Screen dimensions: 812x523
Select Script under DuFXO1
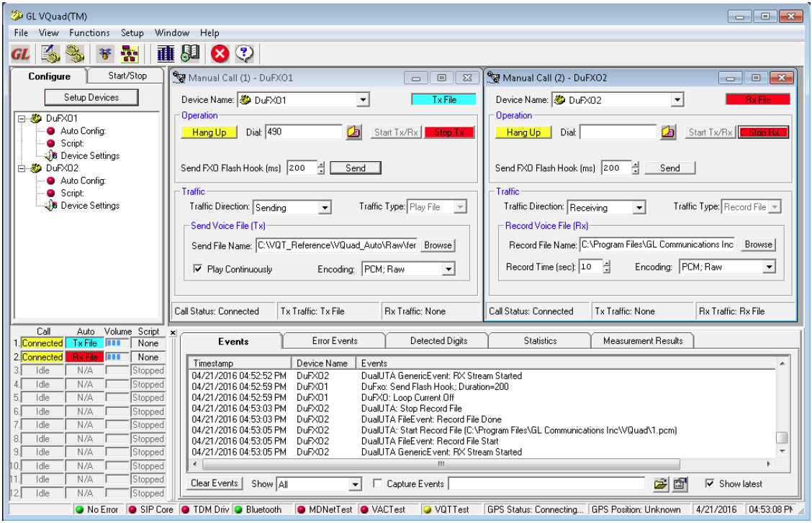[x=72, y=143]
